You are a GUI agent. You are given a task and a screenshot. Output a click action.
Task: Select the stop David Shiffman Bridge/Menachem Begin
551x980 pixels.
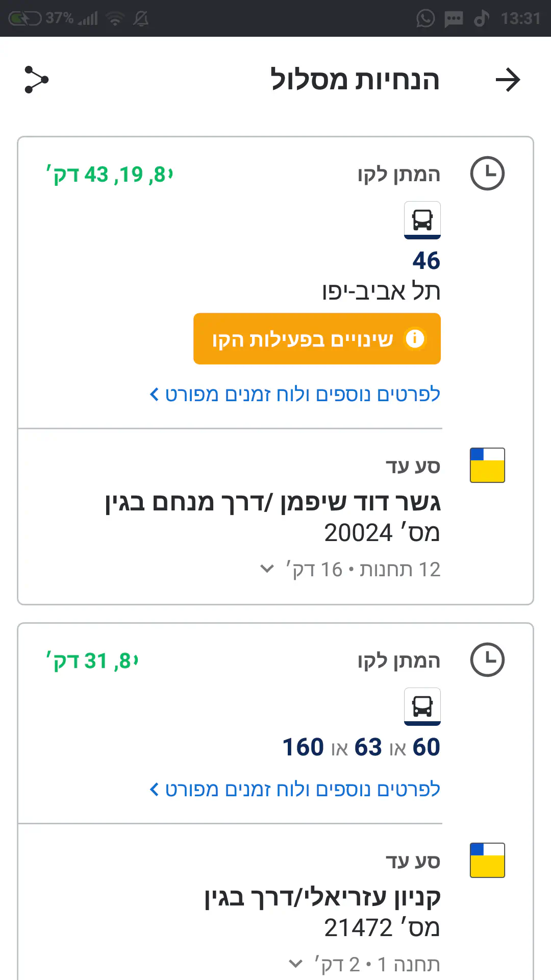point(273,502)
